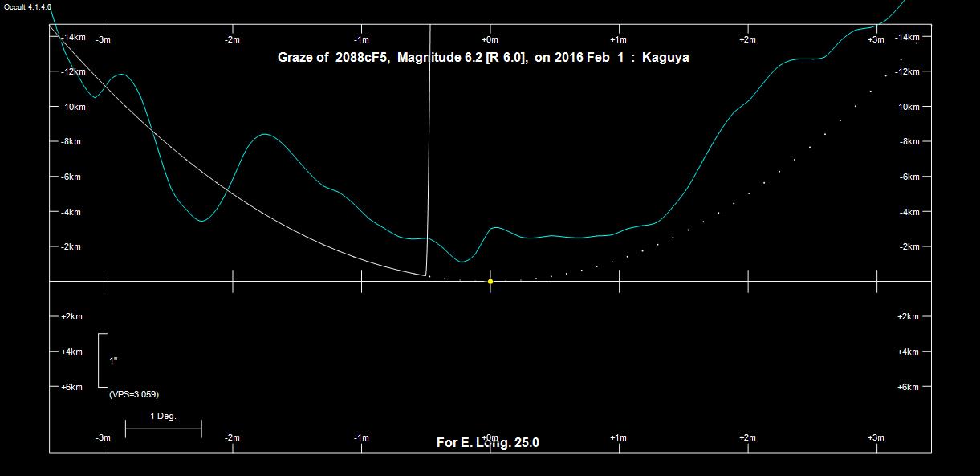Click the "For E. Long. 25.0" caption
Screen dimensions: 980x476
tap(487, 442)
